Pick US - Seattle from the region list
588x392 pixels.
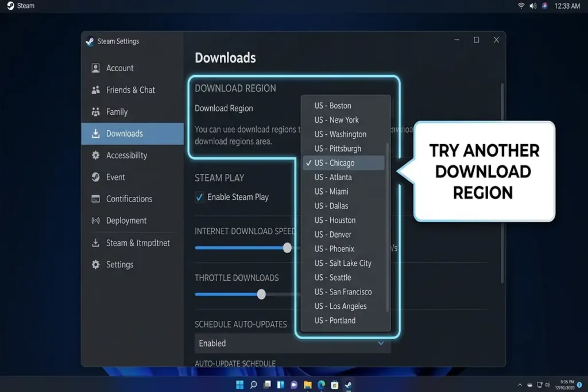[x=343, y=277]
